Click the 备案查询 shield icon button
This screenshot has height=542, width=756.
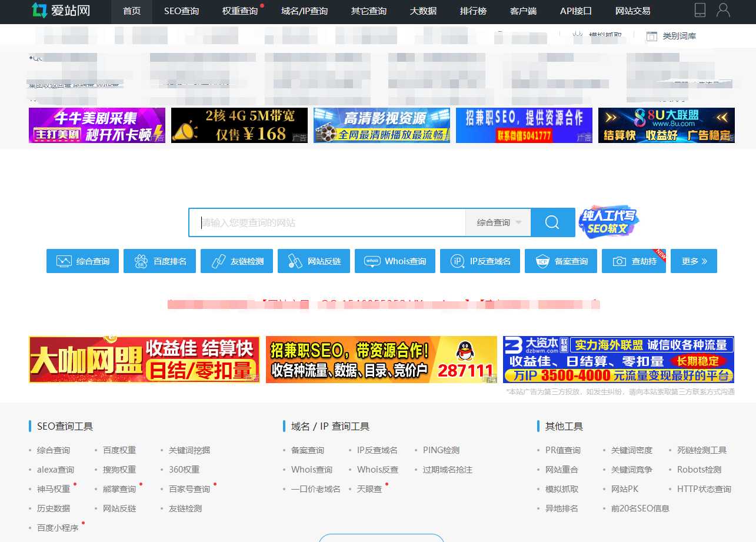(561, 261)
